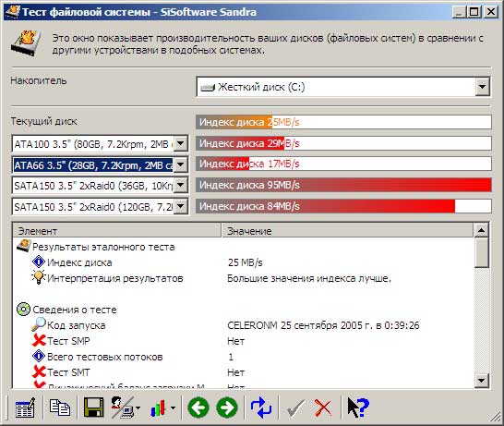This screenshot has height=426, width=504.
Task: Expand the ATA66 3.5" 28GB reference dropdown
Action: (181, 164)
